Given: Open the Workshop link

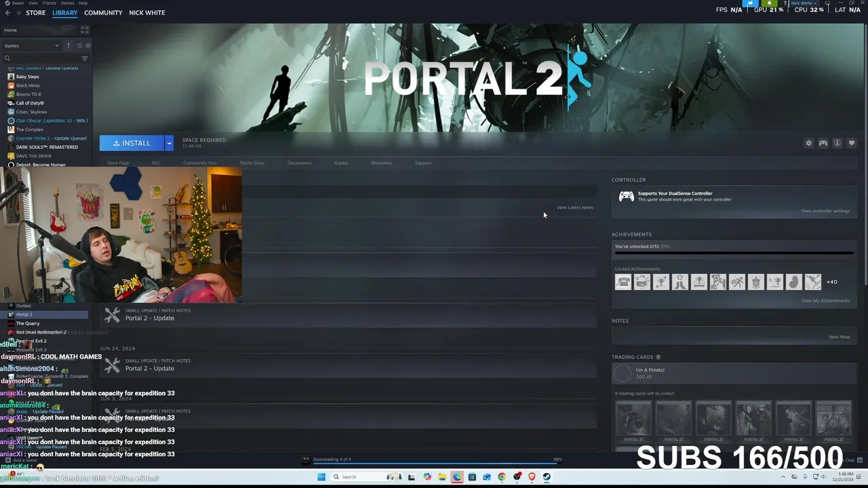Looking at the screenshot, I should [x=381, y=163].
